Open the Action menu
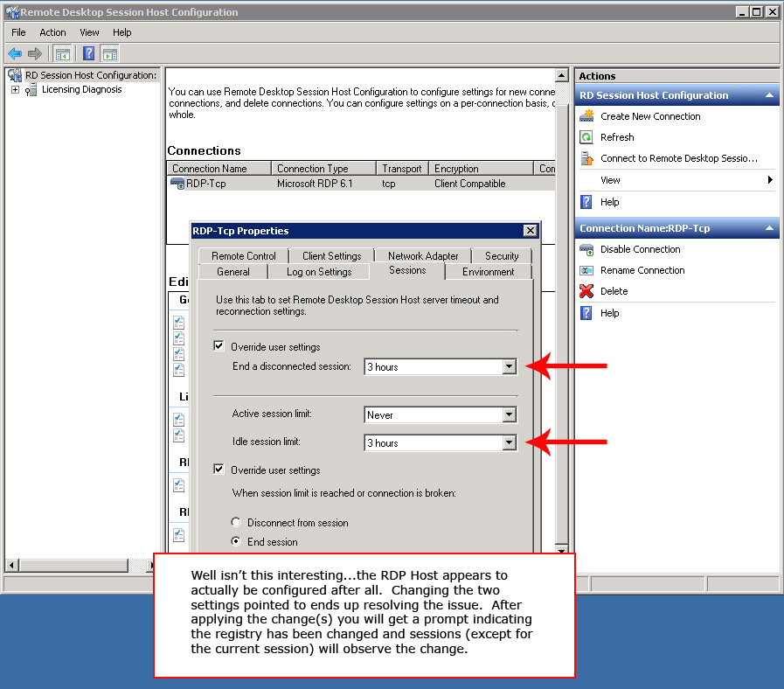 tap(52, 32)
